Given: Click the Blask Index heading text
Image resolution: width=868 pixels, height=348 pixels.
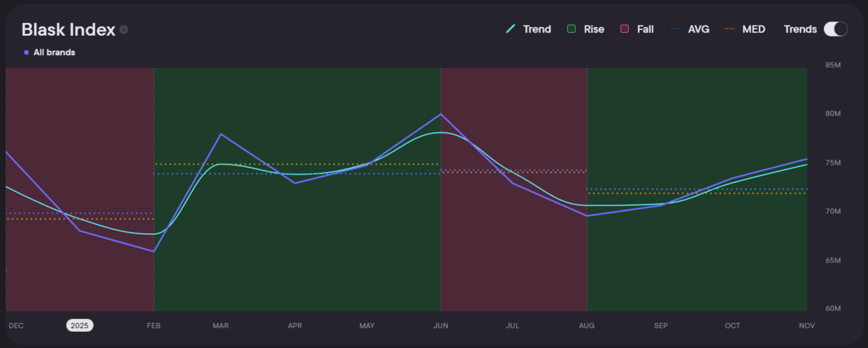Looking at the screenshot, I should point(68,29).
